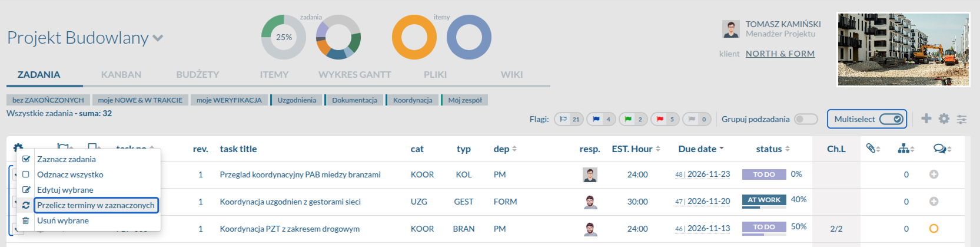980x247 pixels.
Task: Click gray plus comment icon in Przeglad koordynacyjny row
Action: (x=934, y=174)
